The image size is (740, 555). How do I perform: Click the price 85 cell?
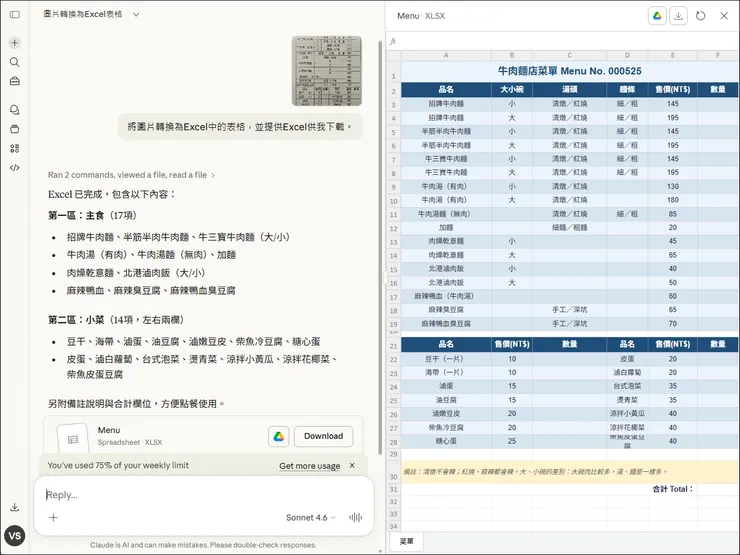tap(673, 214)
